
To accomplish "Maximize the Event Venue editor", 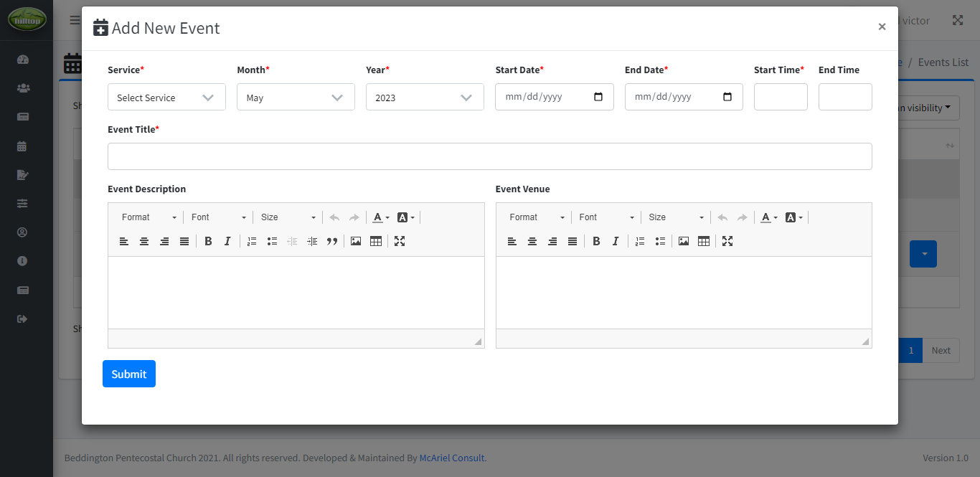I will (727, 241).
